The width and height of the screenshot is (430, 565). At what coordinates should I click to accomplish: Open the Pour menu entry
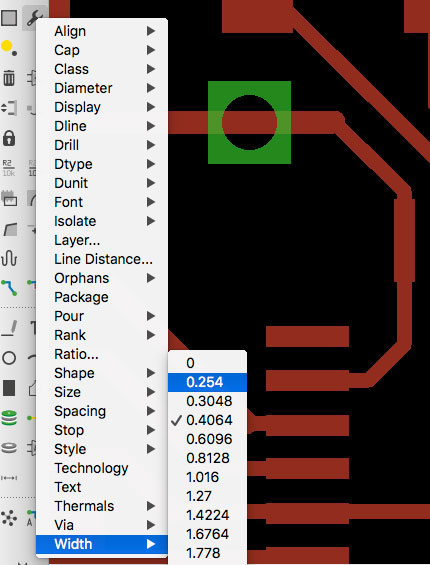coord(102,316)
